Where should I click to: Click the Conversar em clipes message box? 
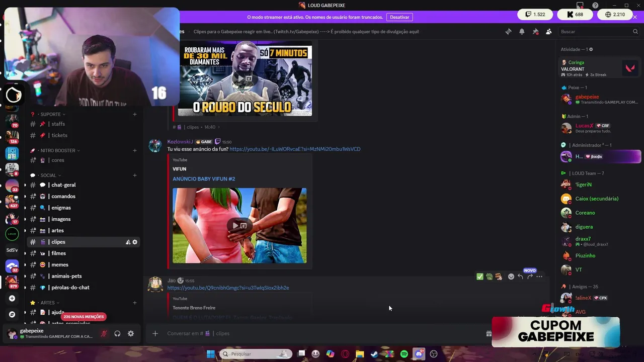click(322, 333)
